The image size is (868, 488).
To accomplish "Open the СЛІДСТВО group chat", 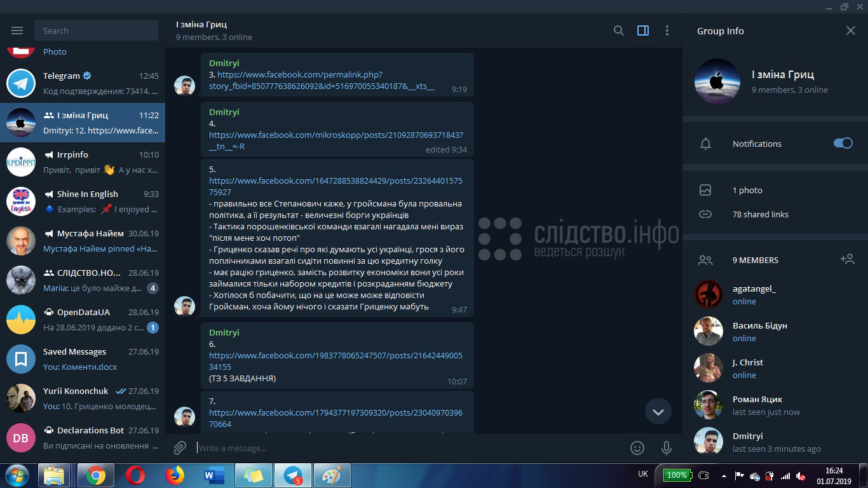I will point(83,280).
